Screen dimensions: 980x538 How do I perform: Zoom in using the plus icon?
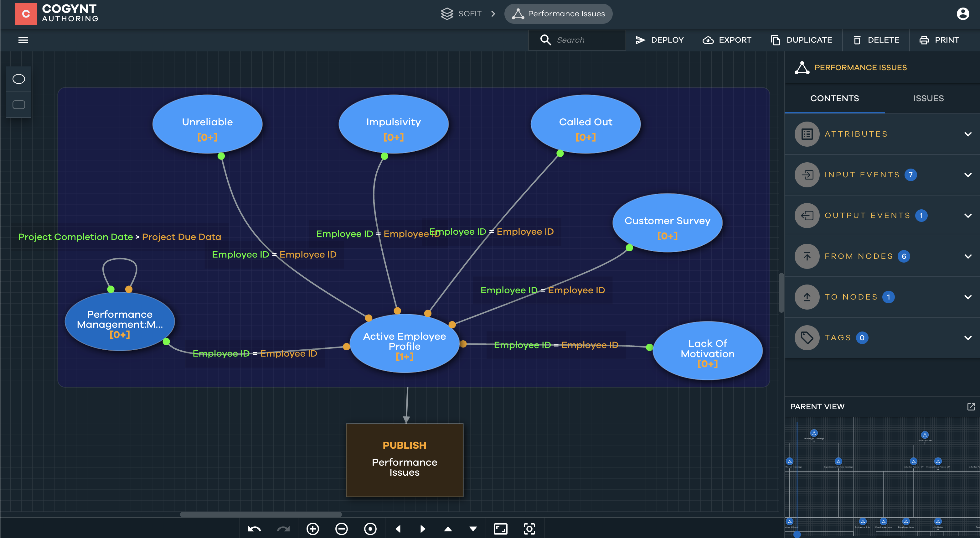(313, 529)
